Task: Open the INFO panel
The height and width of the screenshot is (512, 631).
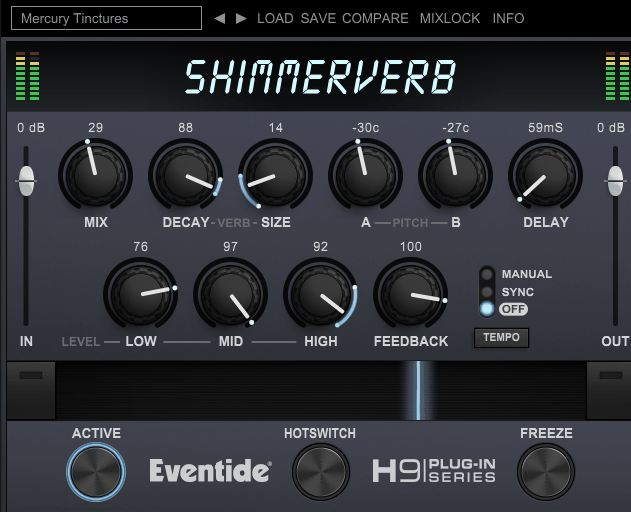Action: (x=508, y=19)
